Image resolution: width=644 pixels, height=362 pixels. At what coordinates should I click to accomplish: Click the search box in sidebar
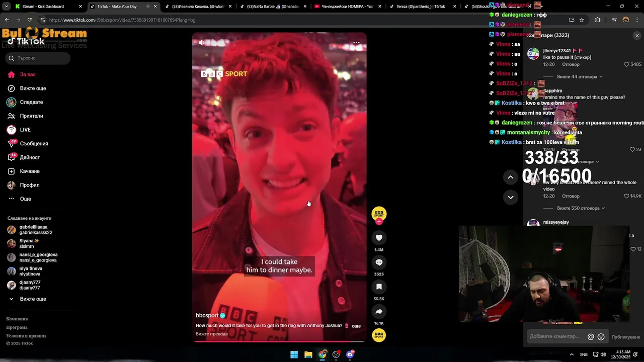click(38, 58)
